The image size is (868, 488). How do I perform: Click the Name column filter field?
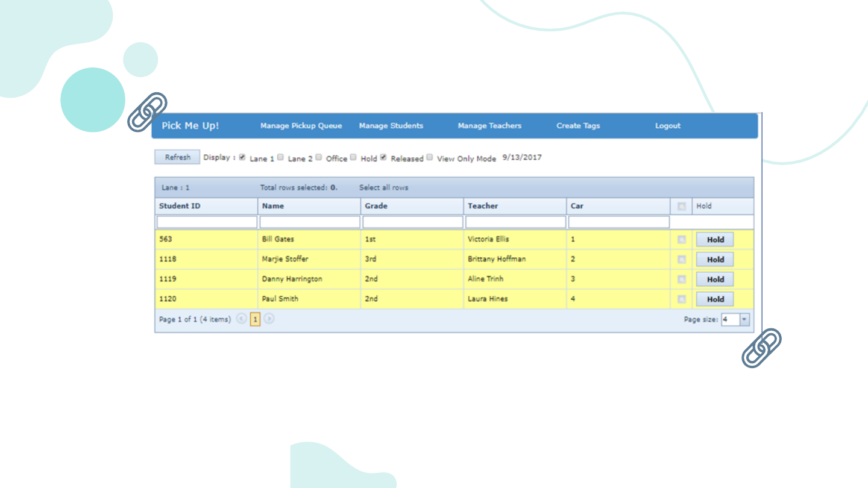pyautogui.click(x=310, y=223)
